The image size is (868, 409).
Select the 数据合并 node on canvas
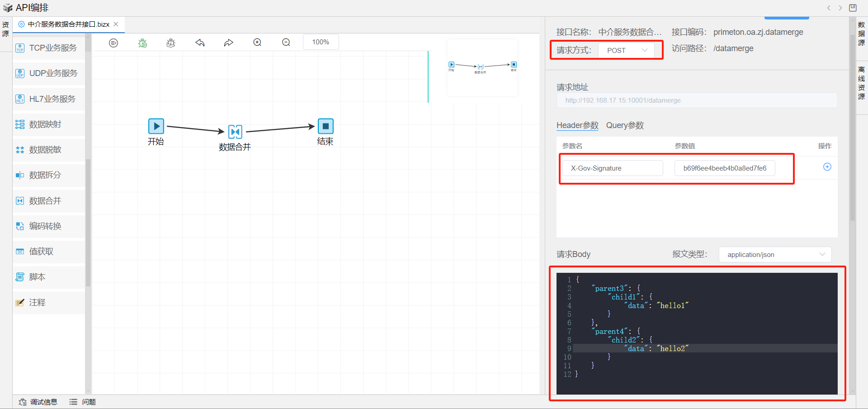click(x=235, y=132)
